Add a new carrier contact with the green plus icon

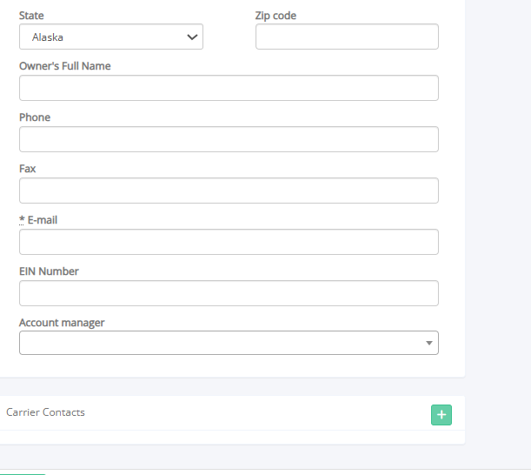[x=441, y=415]
